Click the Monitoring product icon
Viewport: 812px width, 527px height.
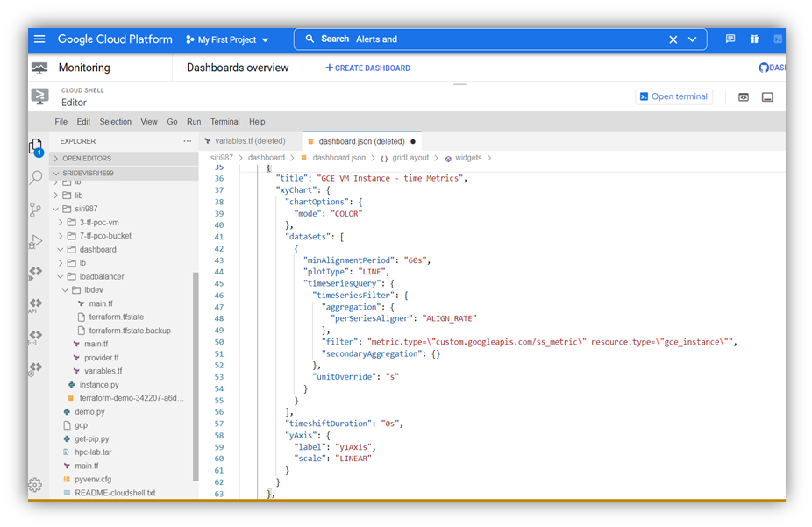(x=39, y=68)
